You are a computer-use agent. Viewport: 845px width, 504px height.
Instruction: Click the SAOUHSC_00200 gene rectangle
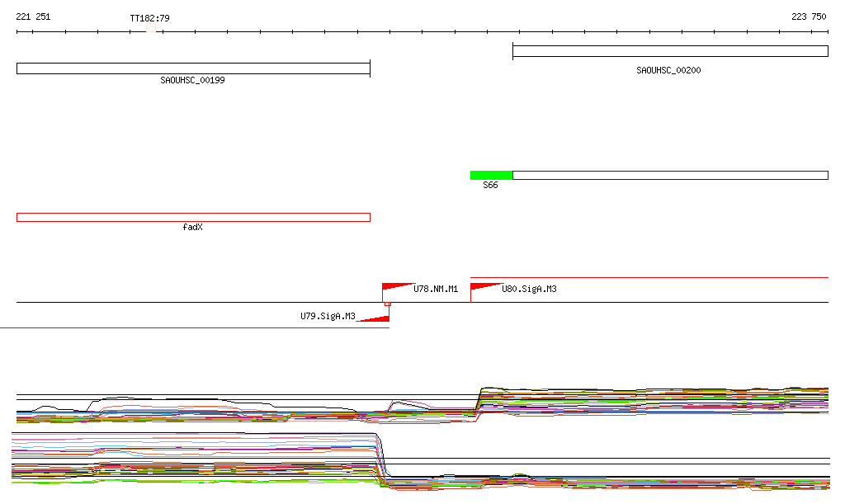click(669, 51)
